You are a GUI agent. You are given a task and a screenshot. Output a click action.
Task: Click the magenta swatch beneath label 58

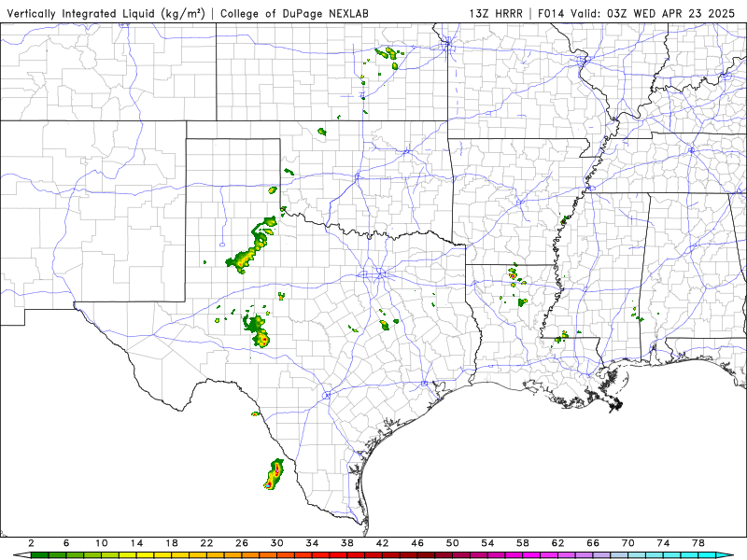click(x=531, y=555)
